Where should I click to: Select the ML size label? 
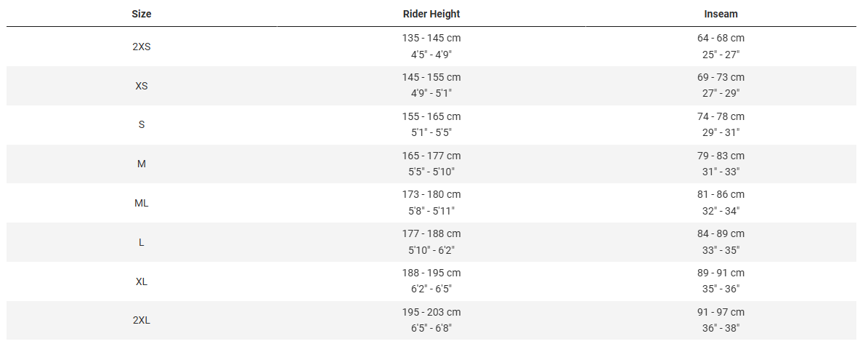coord(142,203)
